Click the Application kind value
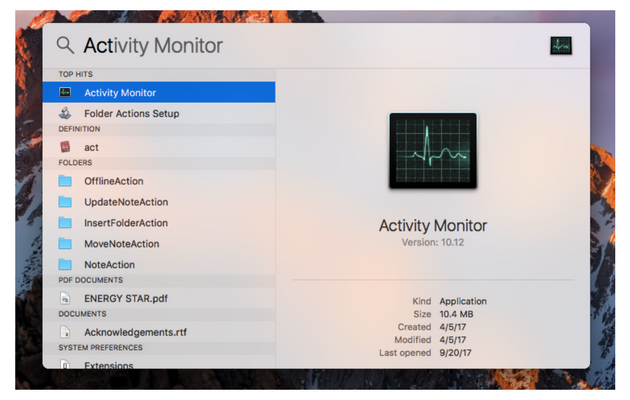 463,301
